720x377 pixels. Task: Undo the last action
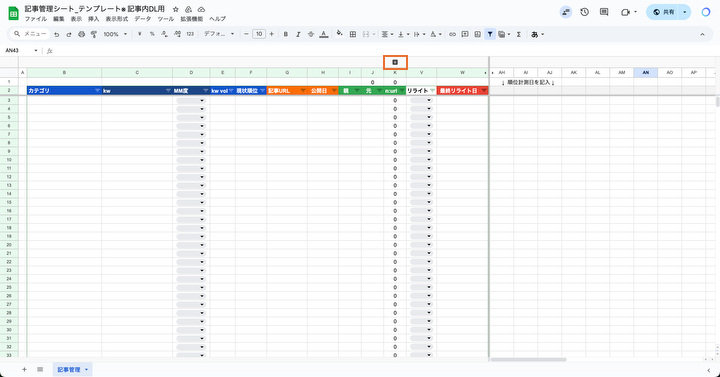56,34
